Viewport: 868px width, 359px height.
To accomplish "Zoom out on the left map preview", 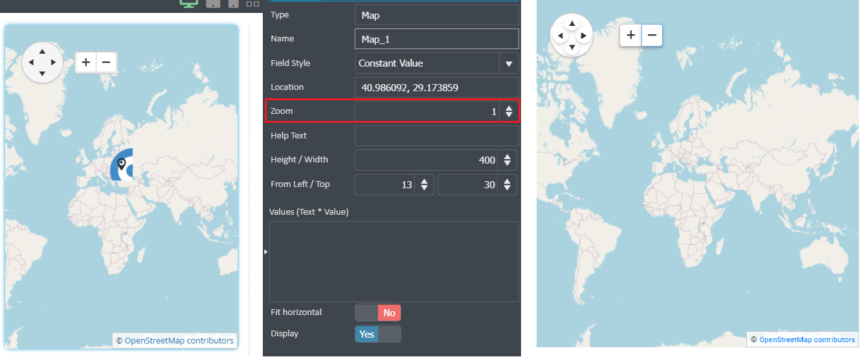I will point(106,63).
